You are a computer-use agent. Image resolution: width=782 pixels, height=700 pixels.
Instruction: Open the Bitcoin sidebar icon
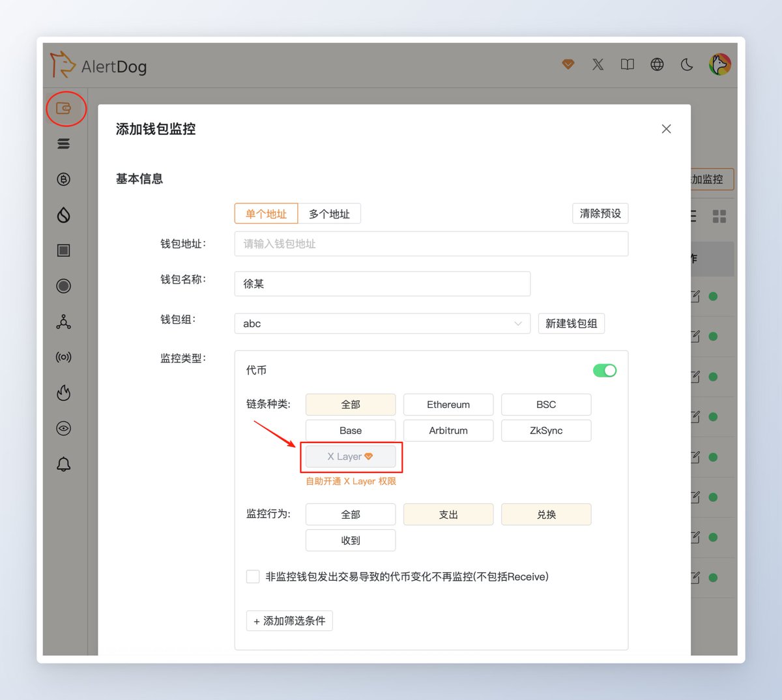pos(64,179)
